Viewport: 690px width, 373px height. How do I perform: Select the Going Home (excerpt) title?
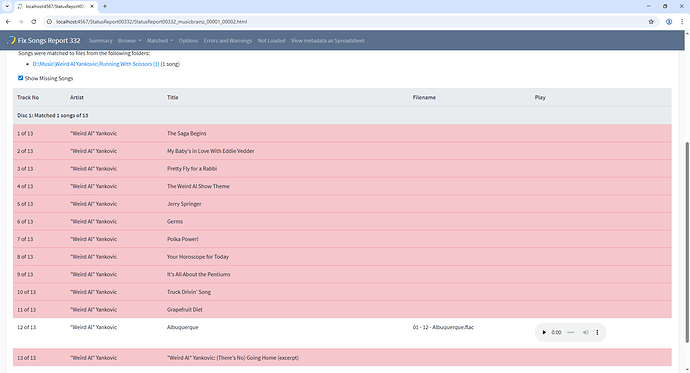[x=233, y=358]
